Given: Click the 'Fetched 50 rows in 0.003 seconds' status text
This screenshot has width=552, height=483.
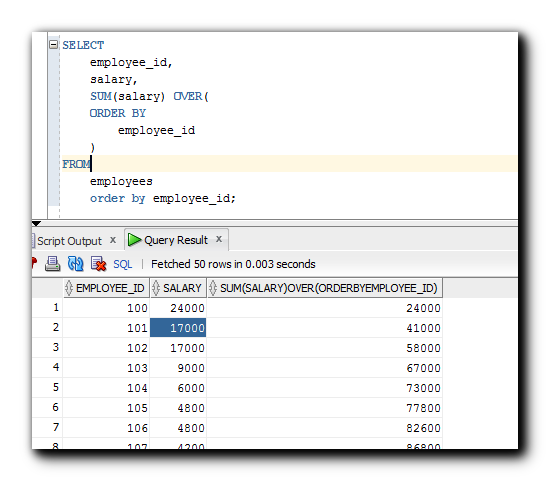Looking at the screenshot, I should pyautogui.click(x=233, y=264).
